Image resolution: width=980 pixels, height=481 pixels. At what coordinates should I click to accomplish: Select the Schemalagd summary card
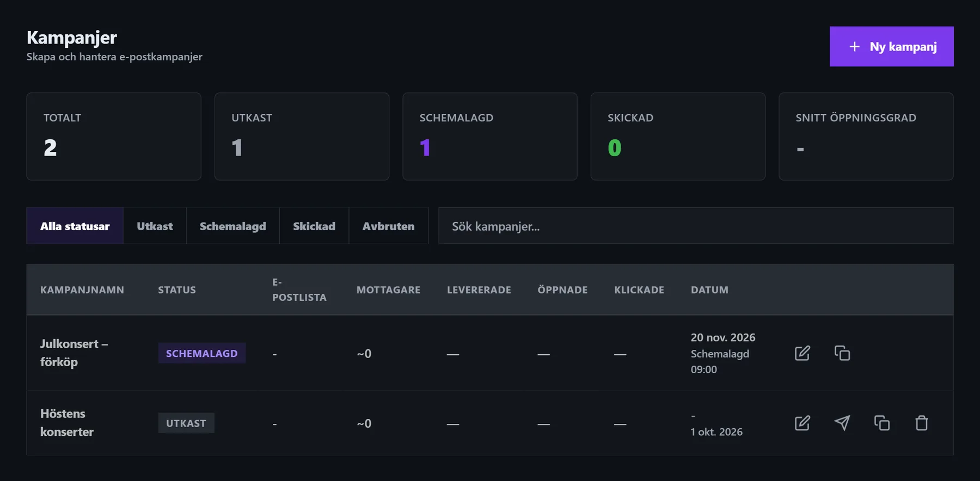tap(490, 137)
